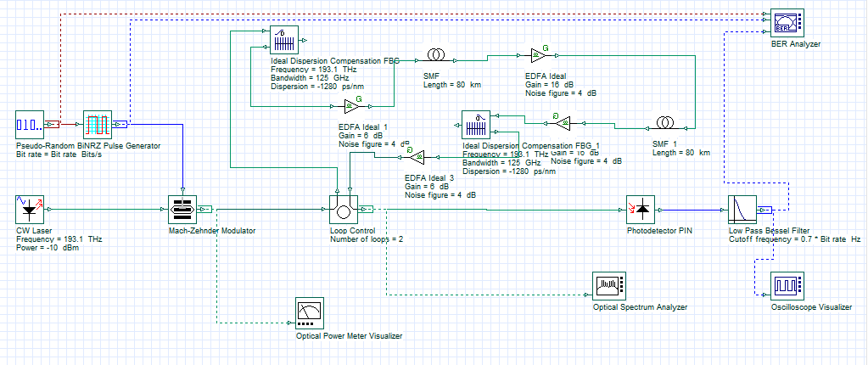Image resolution: width=868 pixels, height=365 pixels.
Task: Click the 'Optical Spectrum Analyzer' label
Action: tap(640, 306)
